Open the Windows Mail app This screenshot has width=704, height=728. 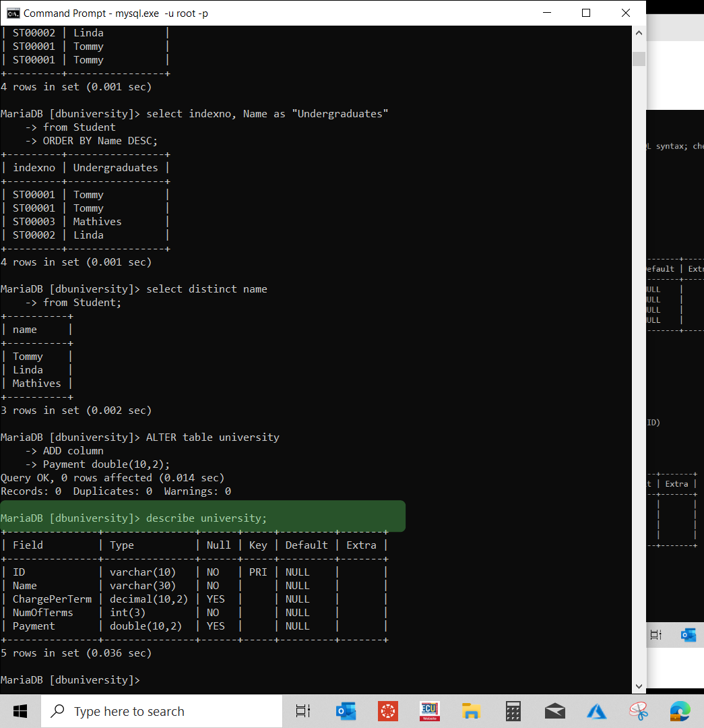point(554,711)
